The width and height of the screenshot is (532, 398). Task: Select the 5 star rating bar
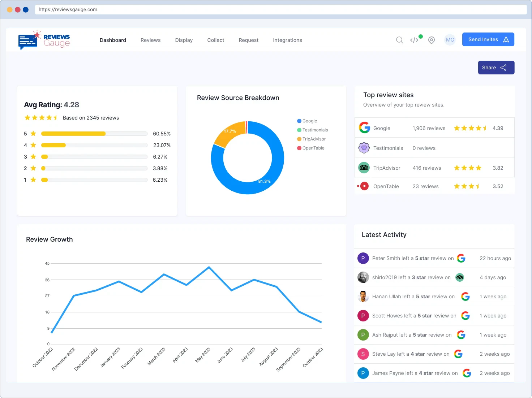pos(94,134)
